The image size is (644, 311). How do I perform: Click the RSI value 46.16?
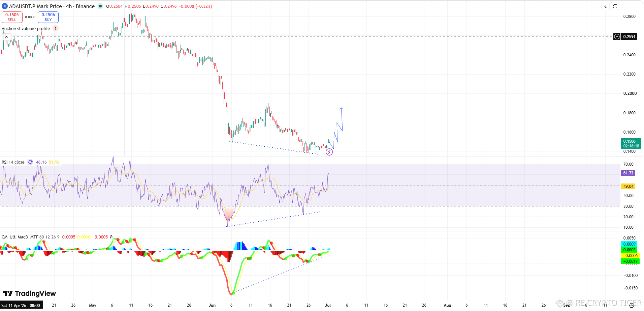[x=41, y=162]
